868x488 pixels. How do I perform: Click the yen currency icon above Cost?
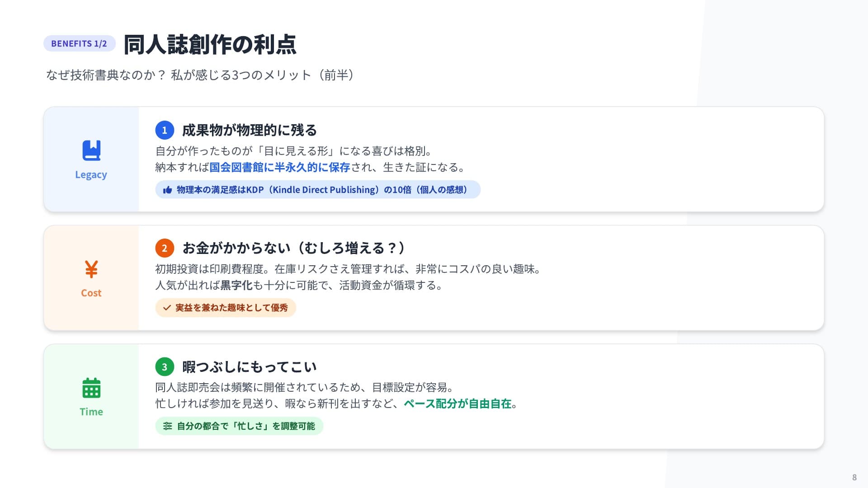coord(91,269)
